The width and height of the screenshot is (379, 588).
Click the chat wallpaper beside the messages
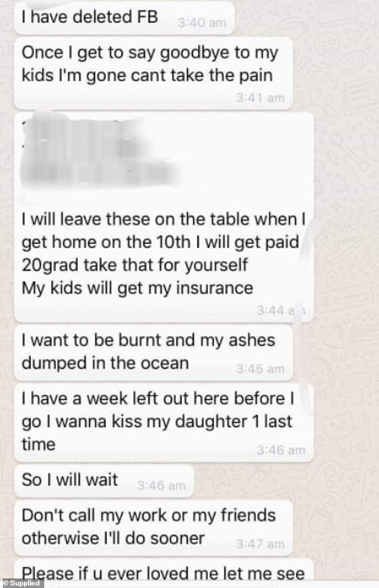click(x=347, y=263)
